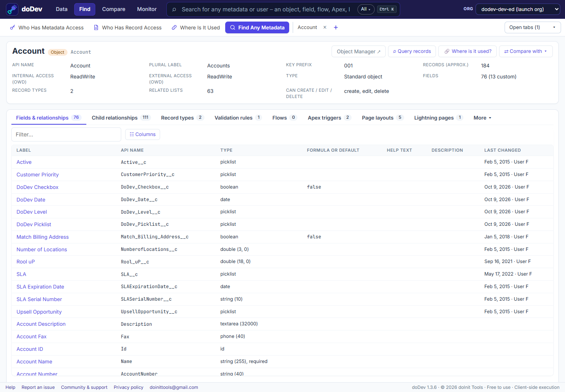Expand the Compare with dropdown
The width and height of the screenshot is (565, 392).
[526, 51]
